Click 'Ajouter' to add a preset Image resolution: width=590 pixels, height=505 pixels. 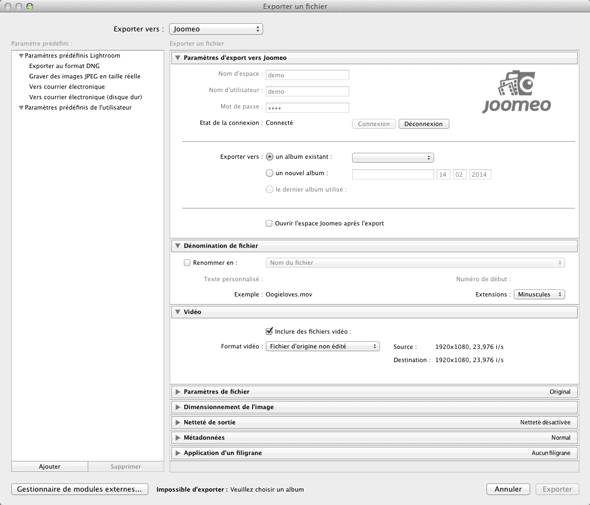(x=50, y=467)
